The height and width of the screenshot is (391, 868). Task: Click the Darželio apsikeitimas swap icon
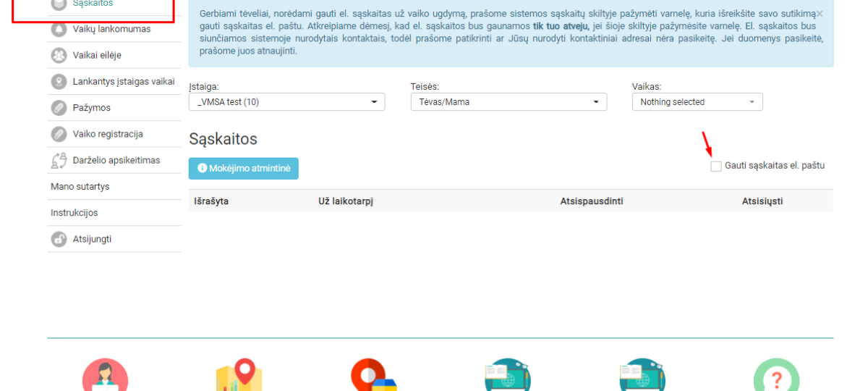(x=59, y=160)
